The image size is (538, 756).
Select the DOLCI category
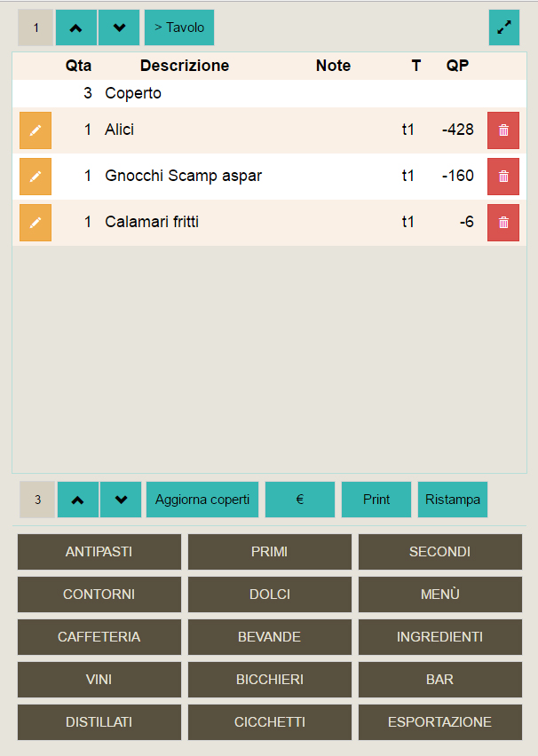point(270,594)
